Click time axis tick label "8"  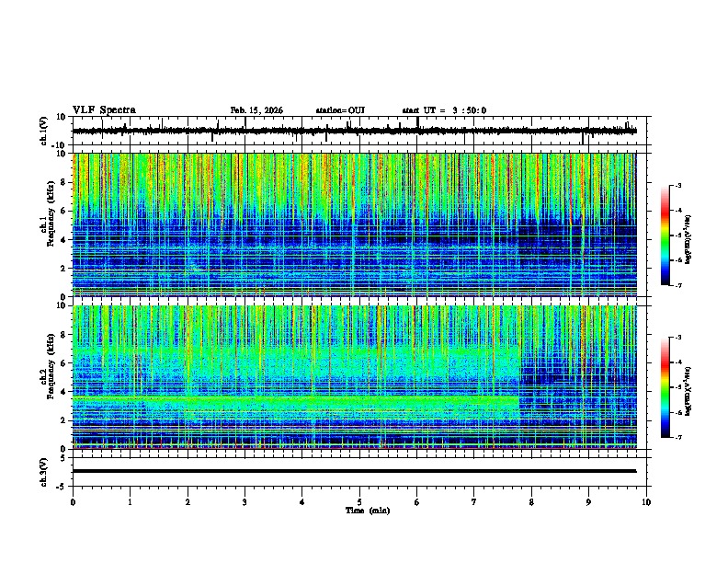click(x=531, y=501)
